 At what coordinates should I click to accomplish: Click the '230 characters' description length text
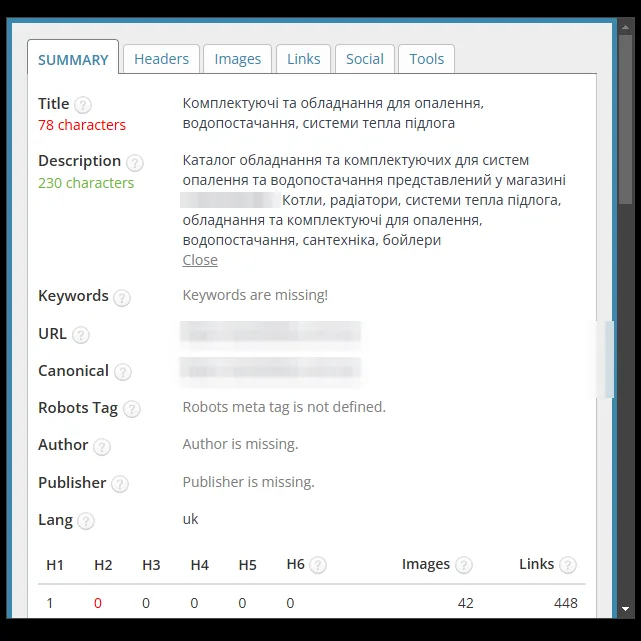pyautogui.click(x=86, y=183)
